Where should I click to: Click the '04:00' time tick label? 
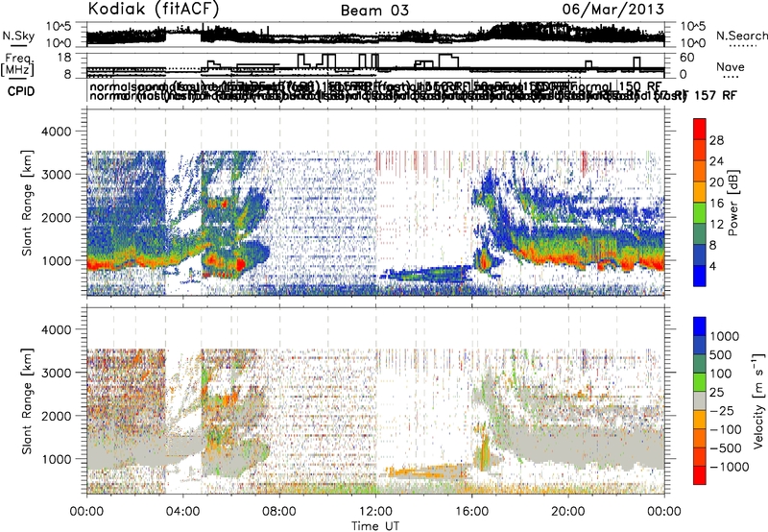[182, 511]
